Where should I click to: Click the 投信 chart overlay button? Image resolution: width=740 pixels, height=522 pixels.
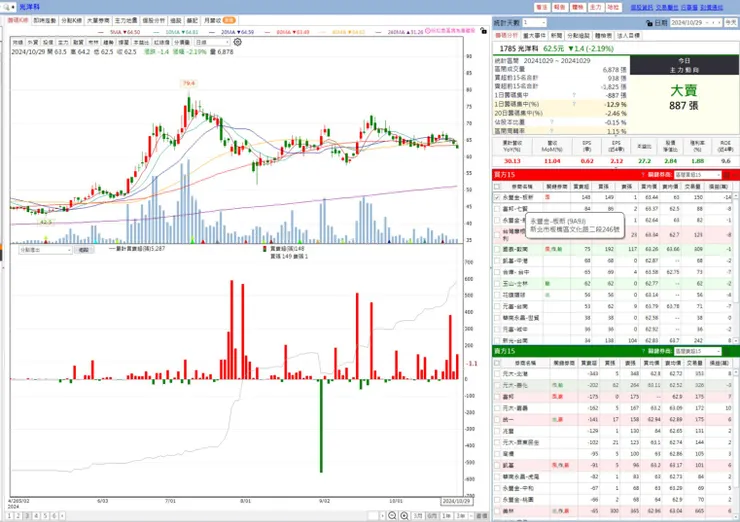(48, 42)
